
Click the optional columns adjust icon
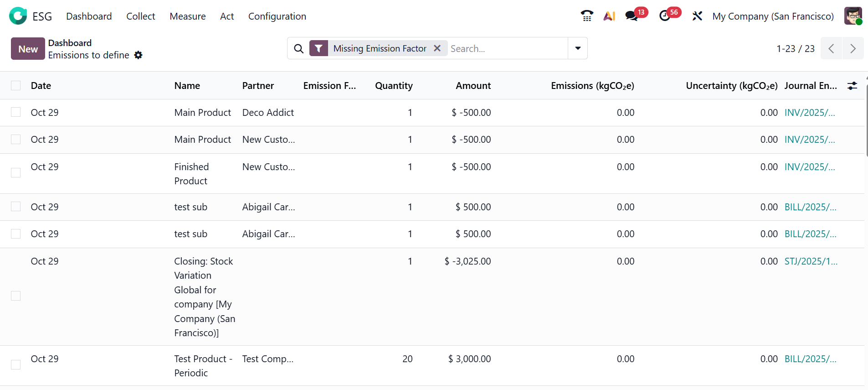[852, 86]
